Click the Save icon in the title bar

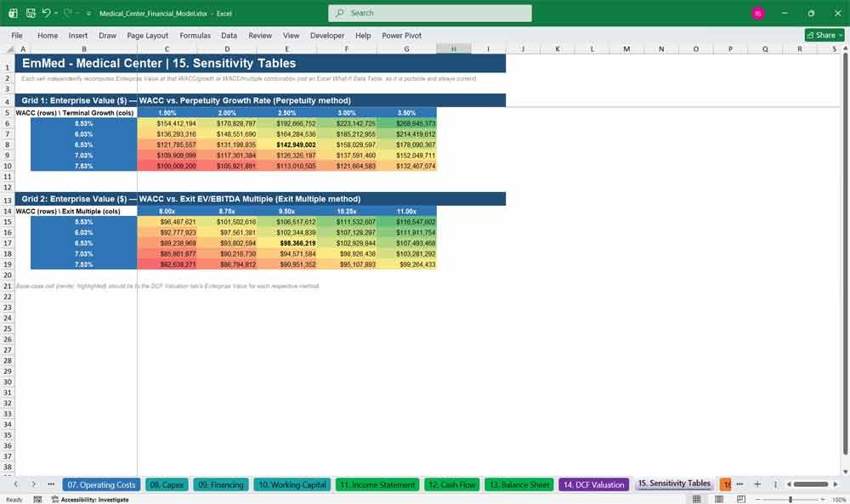[31, 13]
